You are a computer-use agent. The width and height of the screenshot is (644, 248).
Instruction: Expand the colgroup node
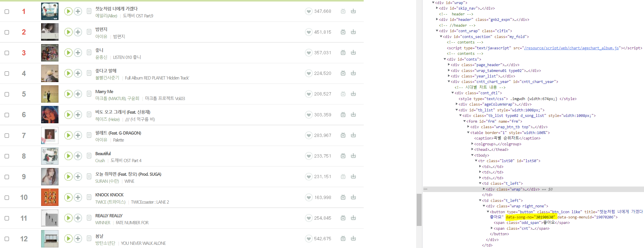point(472,144)
